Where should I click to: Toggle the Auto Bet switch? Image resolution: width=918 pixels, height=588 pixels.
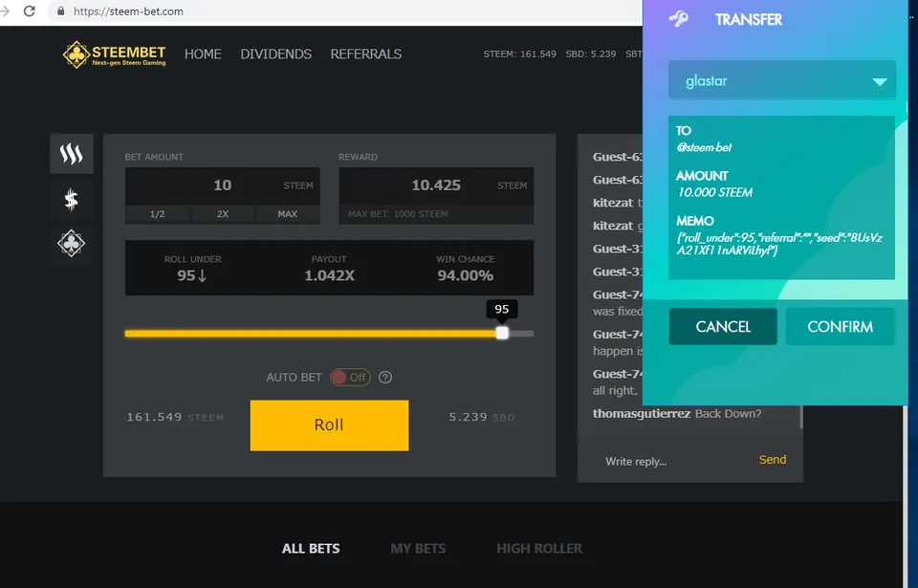350,377
